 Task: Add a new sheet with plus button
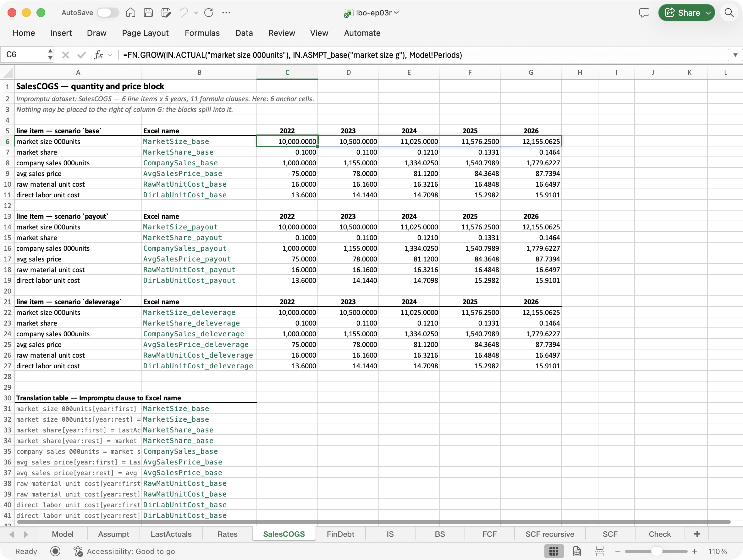click(x=697, y=534)
